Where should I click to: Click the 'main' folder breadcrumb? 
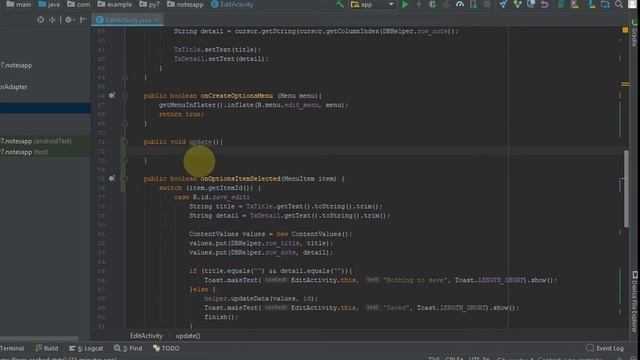point(19,4)
